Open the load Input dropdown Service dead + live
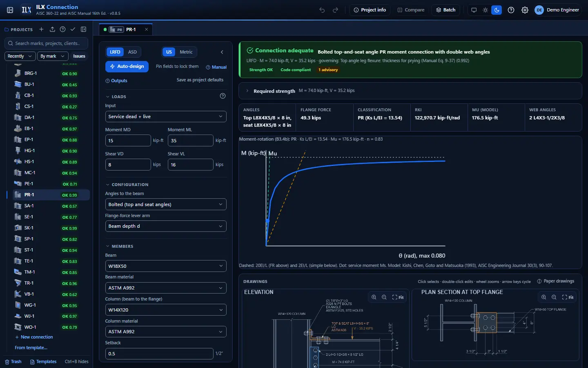The width and height of the screenshot is (588, 368). click(x=166, y=117)
